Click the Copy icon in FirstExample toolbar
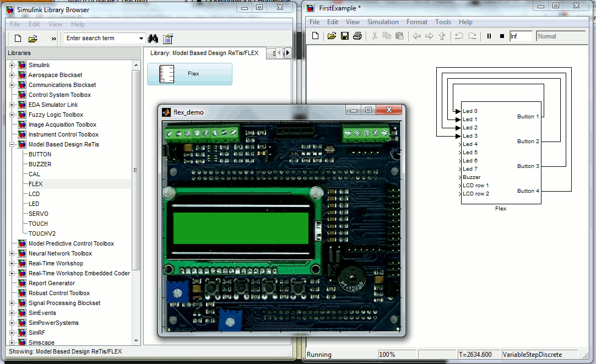Viewport: 596px width, 364px height. point(387,36)
